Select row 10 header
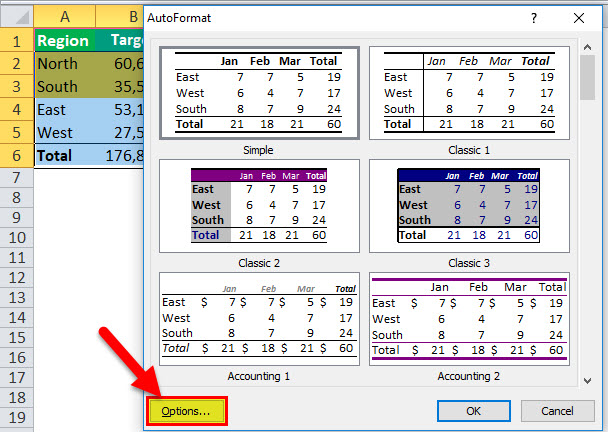This screenshot has width=608, height=432. [16, 238]
